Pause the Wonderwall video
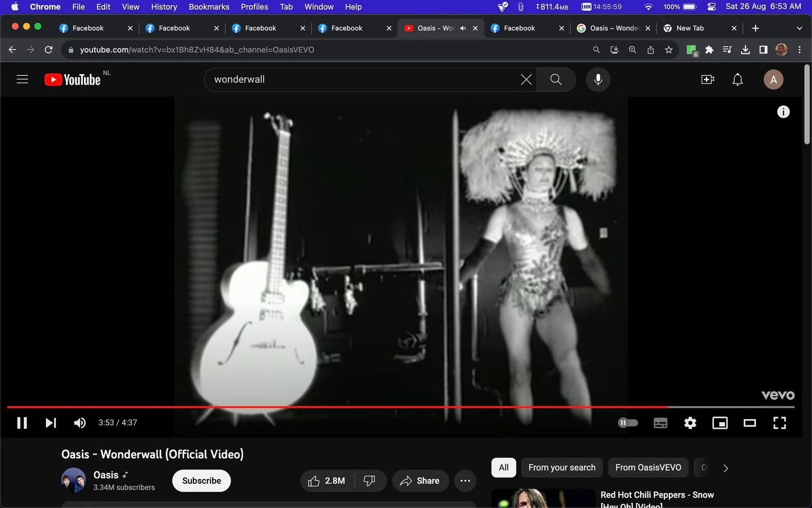 tap(22, 423)
